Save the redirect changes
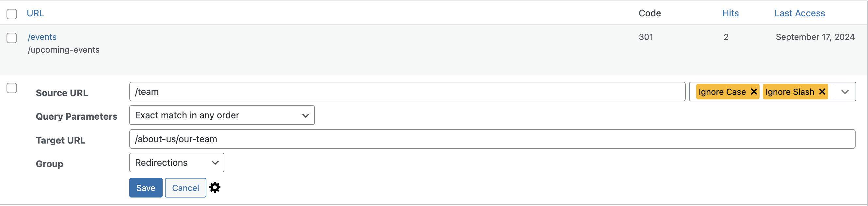Screen dimensions: 868x206 pos(146,188)
